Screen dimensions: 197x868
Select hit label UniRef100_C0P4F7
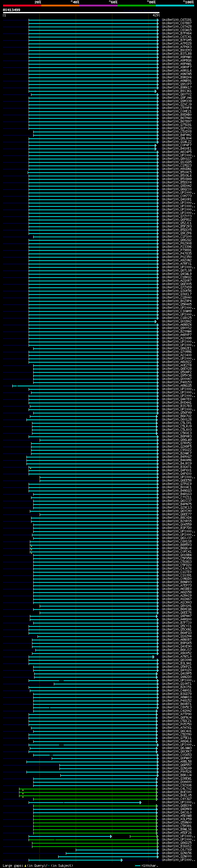[x=176, y=145]
